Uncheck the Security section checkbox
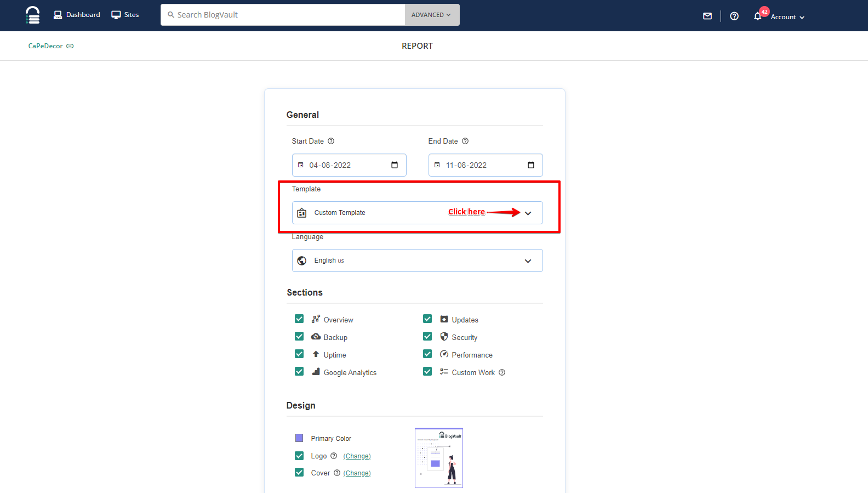This screenshot has width=868, height=493. click(x=427, y=337)
